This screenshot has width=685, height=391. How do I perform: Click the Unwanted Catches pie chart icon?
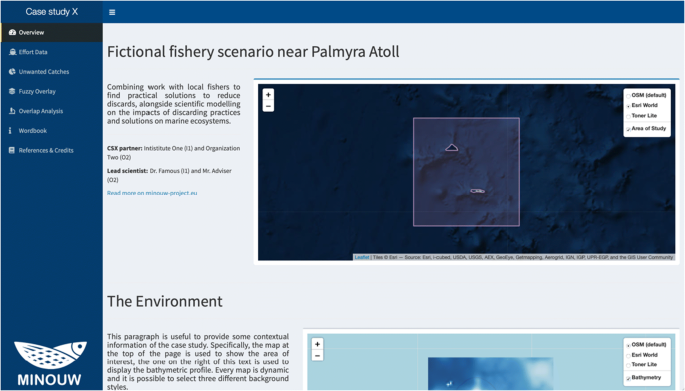coord(12,72)
